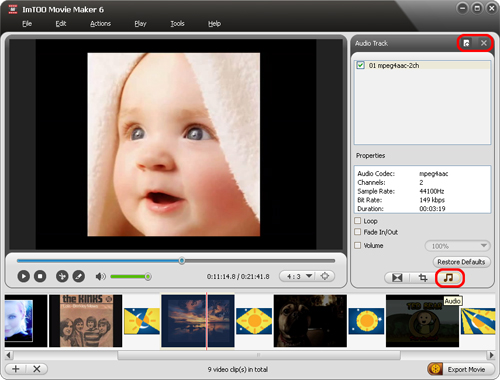Click the timeline scroll left arrow
This screenshot has width=500, height=380.
[8, 355]
